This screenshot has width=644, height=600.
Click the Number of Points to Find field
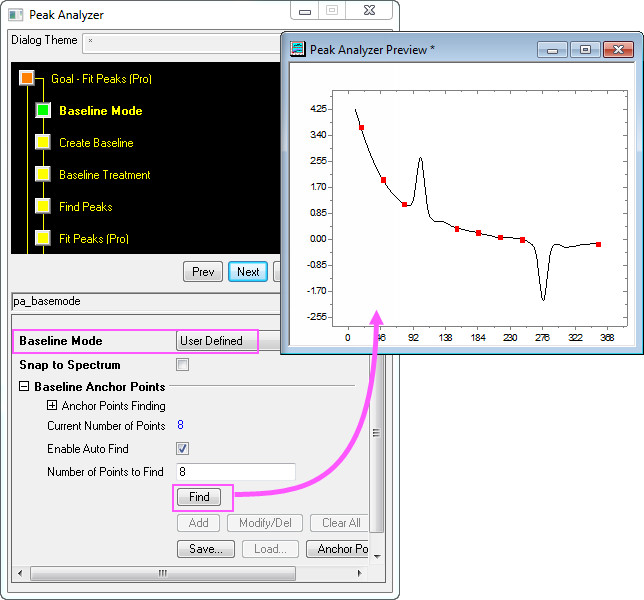click(x=235, y=471)
